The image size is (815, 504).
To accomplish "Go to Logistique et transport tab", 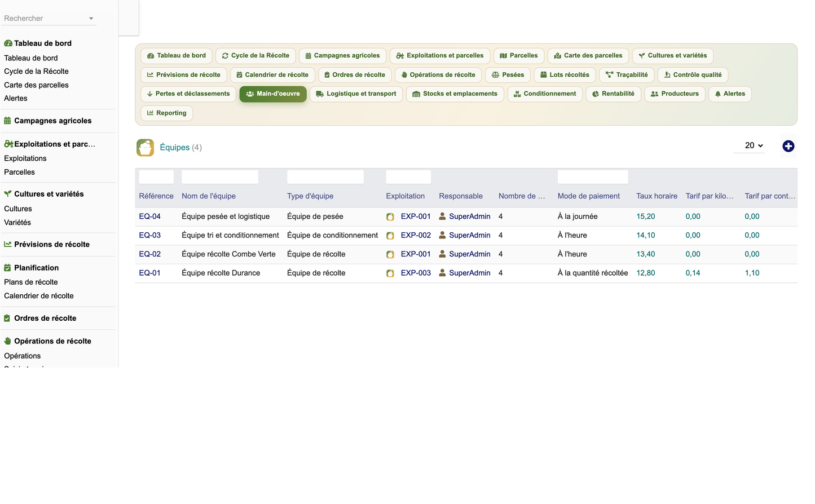I will pyautogui.click(x=356, y=94).
